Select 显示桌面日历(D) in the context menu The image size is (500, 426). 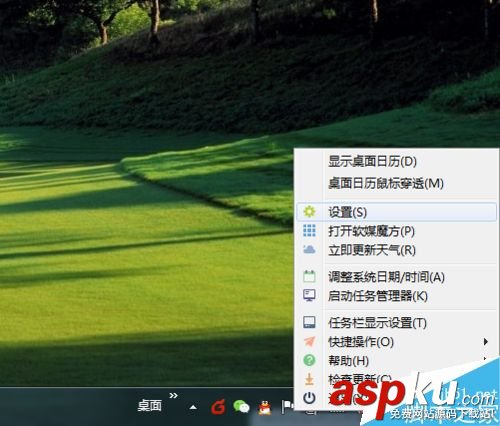click(396, 162)
